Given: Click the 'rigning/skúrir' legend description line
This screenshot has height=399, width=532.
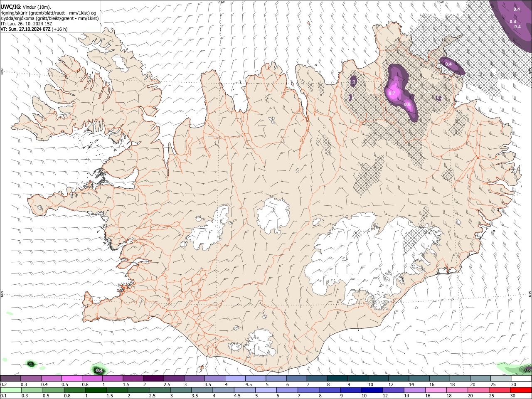Looking at the screenshot, I should tap(48, 13).
